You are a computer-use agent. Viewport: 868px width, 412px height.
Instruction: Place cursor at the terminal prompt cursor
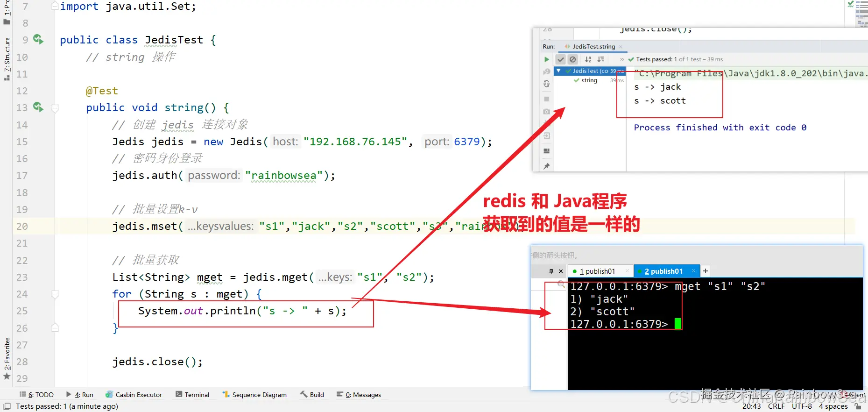point(678,324)
